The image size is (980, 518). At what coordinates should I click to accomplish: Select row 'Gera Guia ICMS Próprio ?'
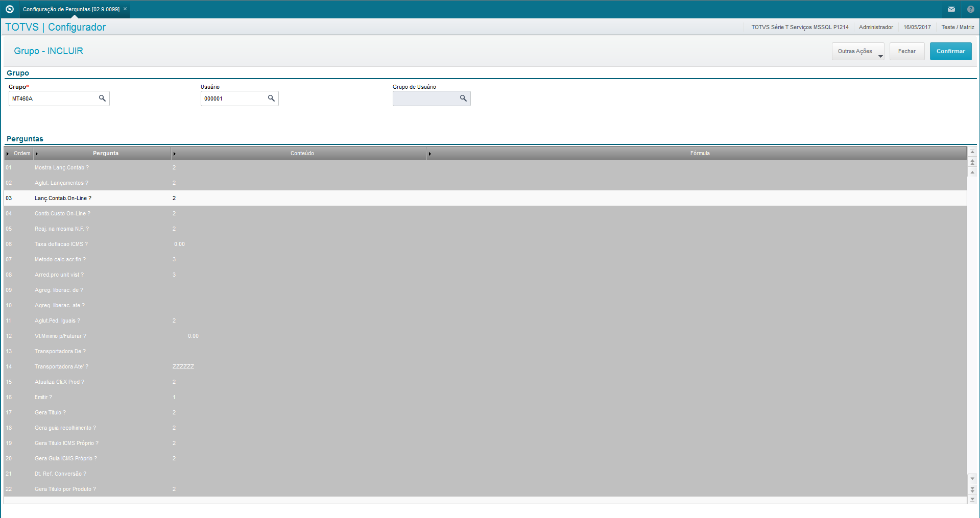(x=485, y=458)
